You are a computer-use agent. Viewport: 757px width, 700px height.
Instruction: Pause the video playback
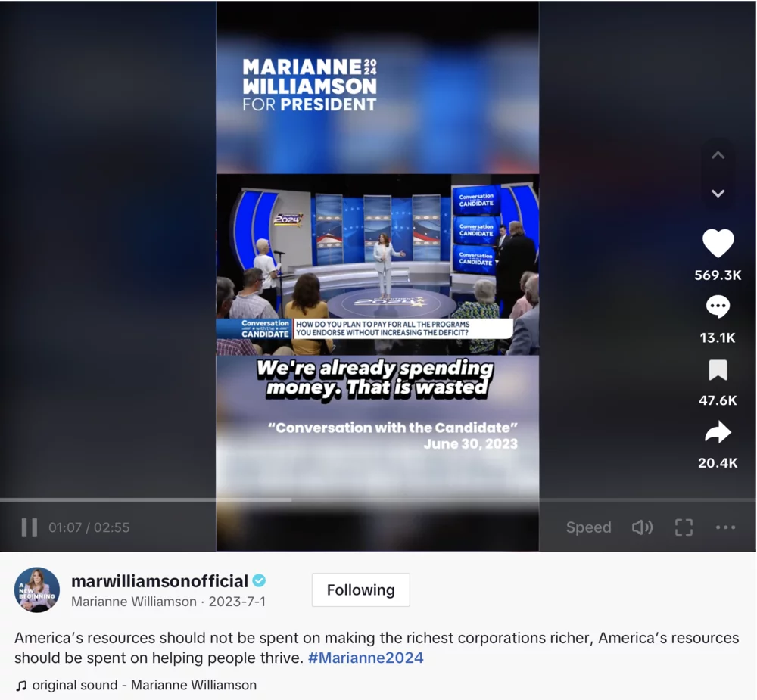(30, 527)
